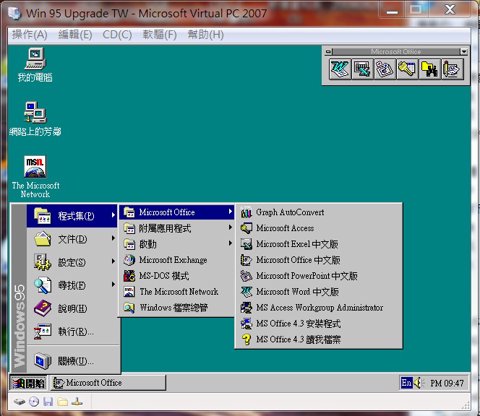
Task: Click the CD drive status icon in Virtual PC
Action: pyautogui.click(x=34, y=402)
